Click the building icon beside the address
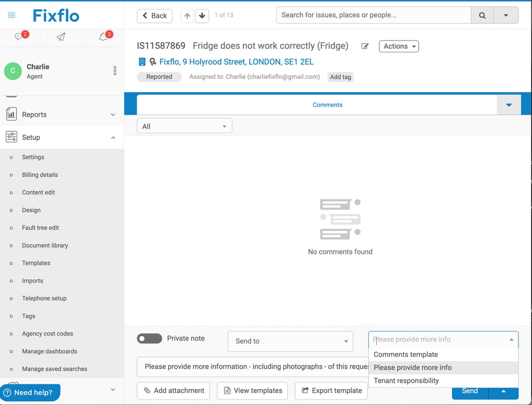 pyautogui.click(x=141, y=61)
